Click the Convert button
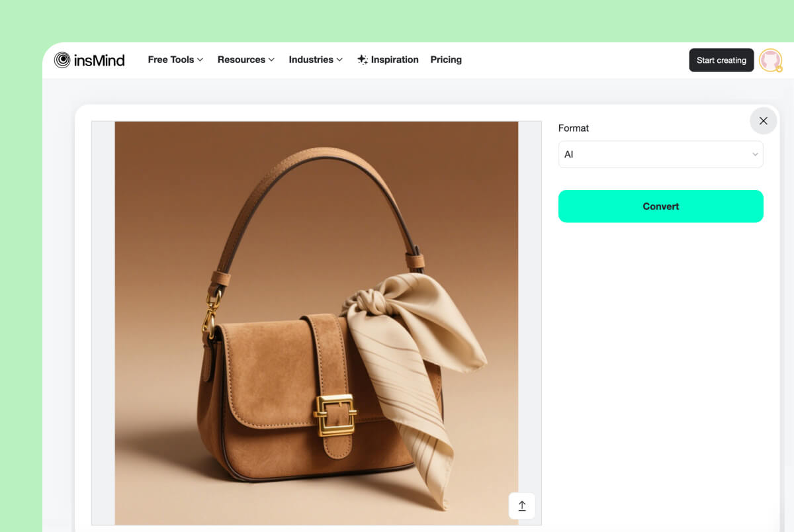The image size is (794, 532). 660,206
